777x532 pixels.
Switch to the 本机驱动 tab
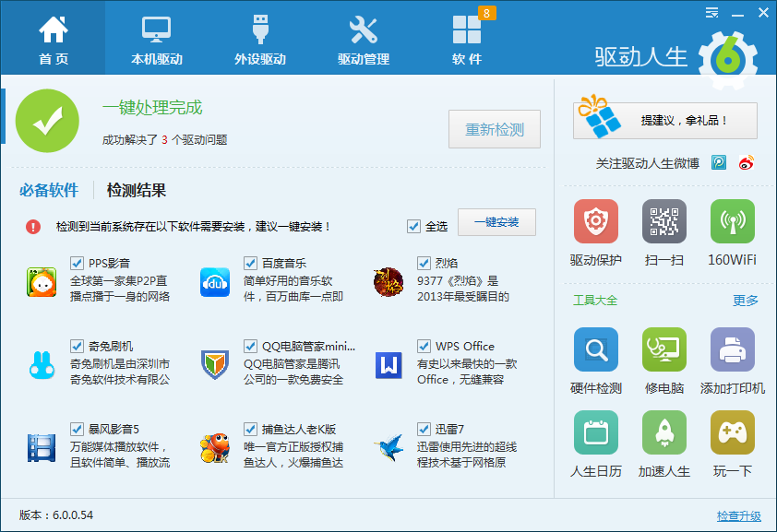(157, 38)
